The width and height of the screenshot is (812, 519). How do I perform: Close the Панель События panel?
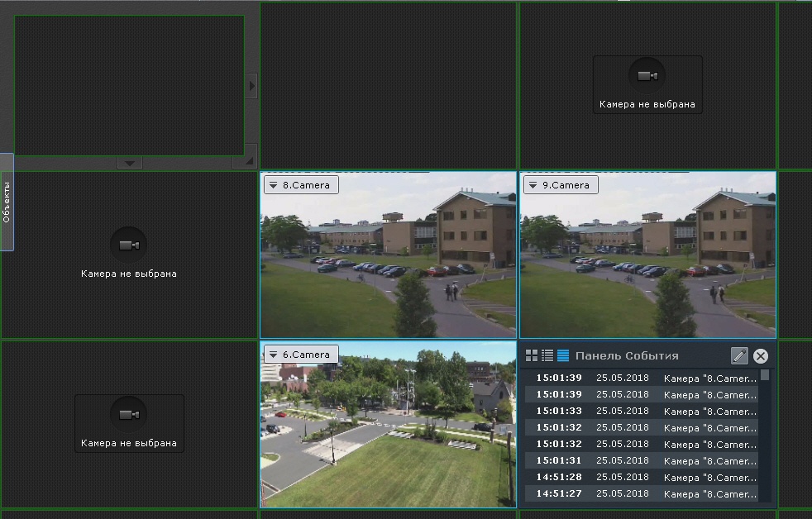coord(761,356)
